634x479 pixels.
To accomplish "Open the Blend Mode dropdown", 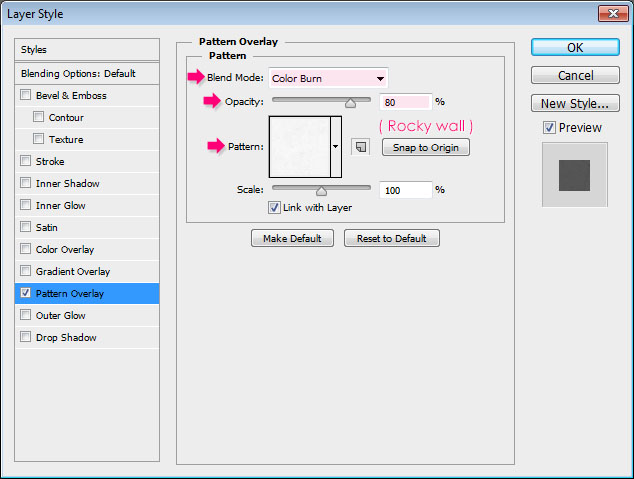I will click(x=328, y=78).
